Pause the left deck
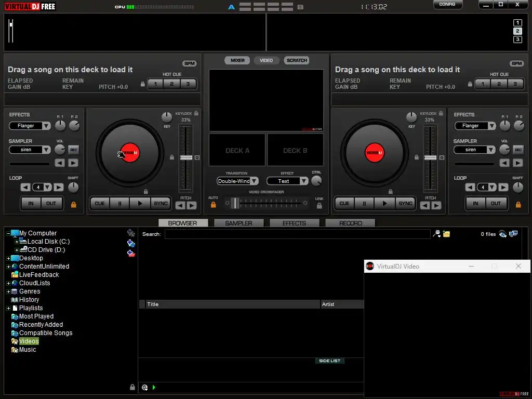This screenshot has width=532, height=399. (x=119, y=204)
